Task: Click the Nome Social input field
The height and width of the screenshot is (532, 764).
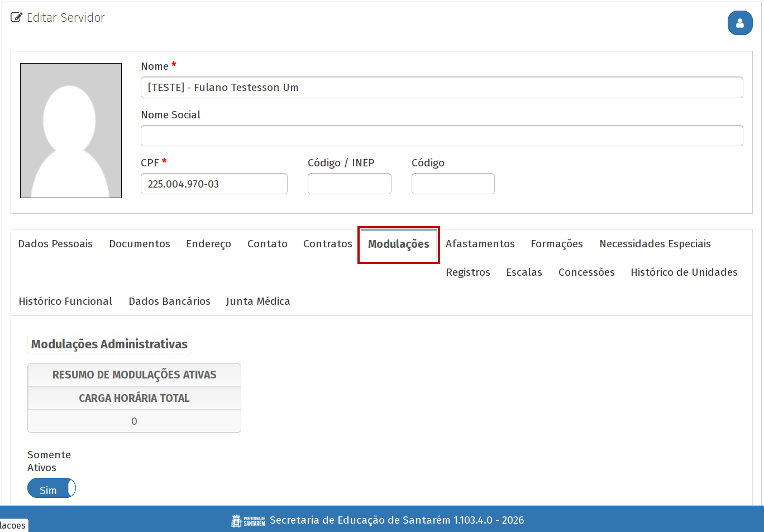Action: coord(441,136)
